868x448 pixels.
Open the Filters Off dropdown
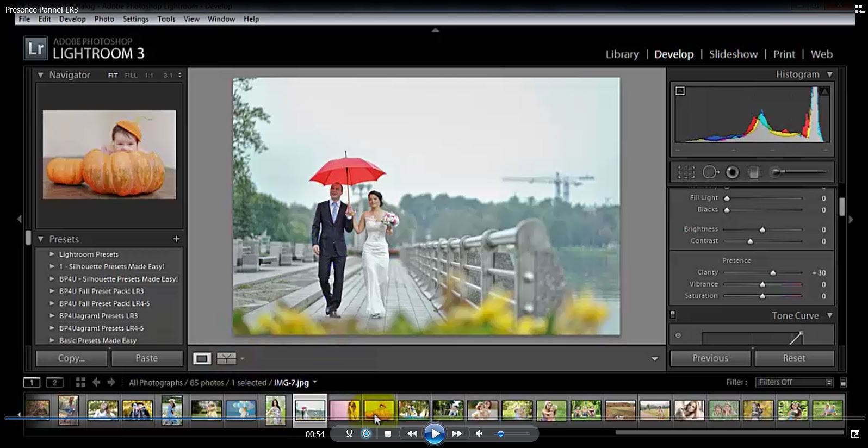coord(795,382)
